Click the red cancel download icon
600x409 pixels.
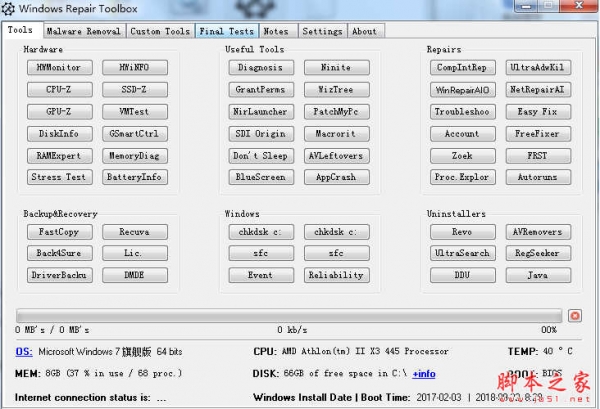[x=575, y=316]
